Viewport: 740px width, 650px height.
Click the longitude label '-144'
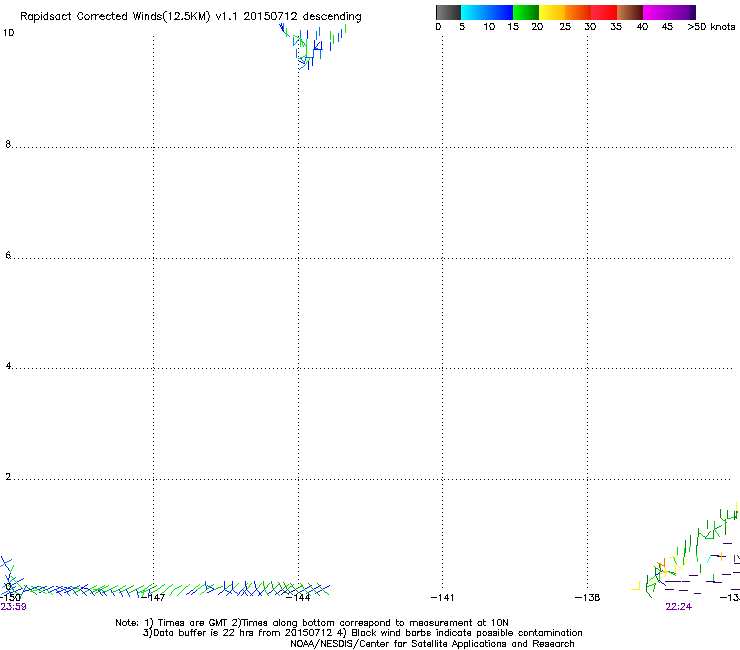tap(298, 598)
